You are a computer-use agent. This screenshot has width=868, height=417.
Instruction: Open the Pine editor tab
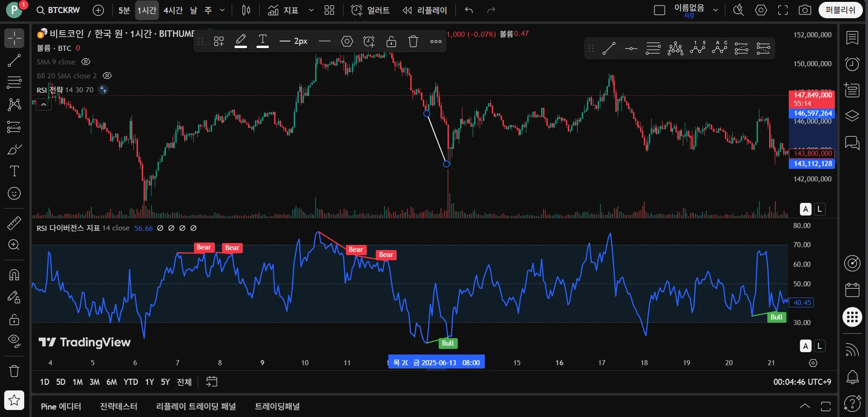click(x=61, y=406)
